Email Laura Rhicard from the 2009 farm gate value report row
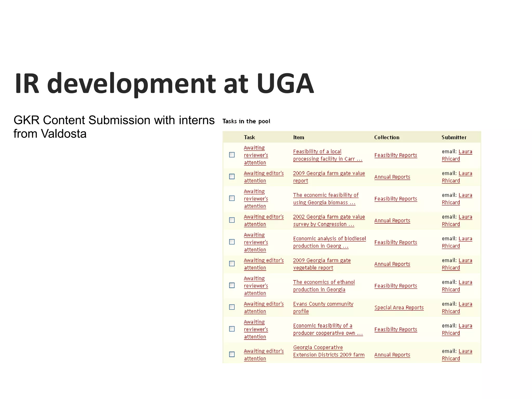 pyautogui.click(x=457, y=177)
